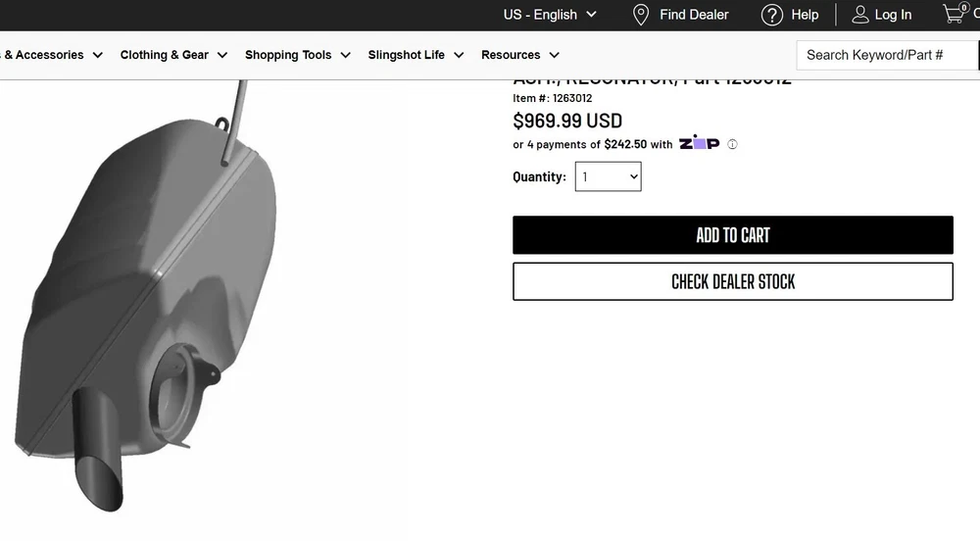Click the Log In link
The height and width of the screenshot is (541, 980).
pos(893,15)
